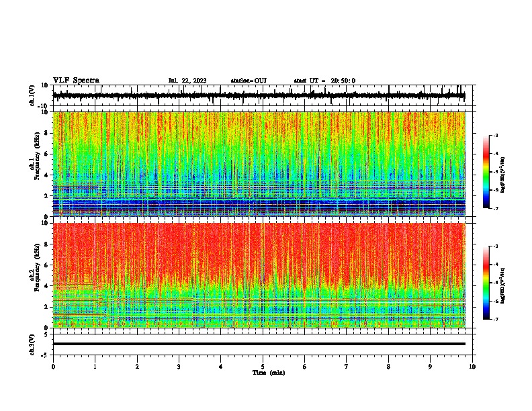The height and width of the screenshot is (411, 532).
Task: Click inside the ch.2 spectrogram panel
Action: coord(259,275)
